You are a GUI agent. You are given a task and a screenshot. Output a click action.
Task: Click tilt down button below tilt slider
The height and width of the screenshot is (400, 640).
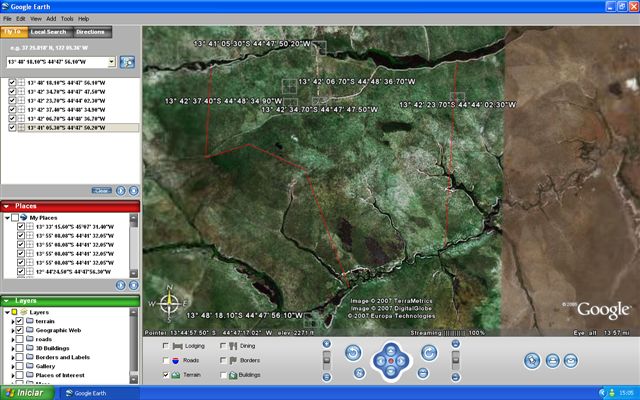pos(456,377)
